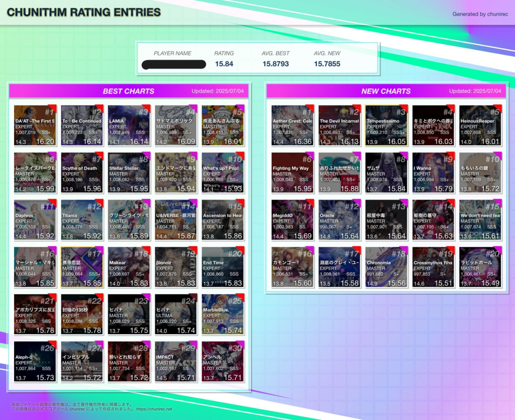The height and width of the screenshot is (420, 515).
Task: Select the Makear Expert chart card
Action: pyautogui.click(x=129, y=267)
